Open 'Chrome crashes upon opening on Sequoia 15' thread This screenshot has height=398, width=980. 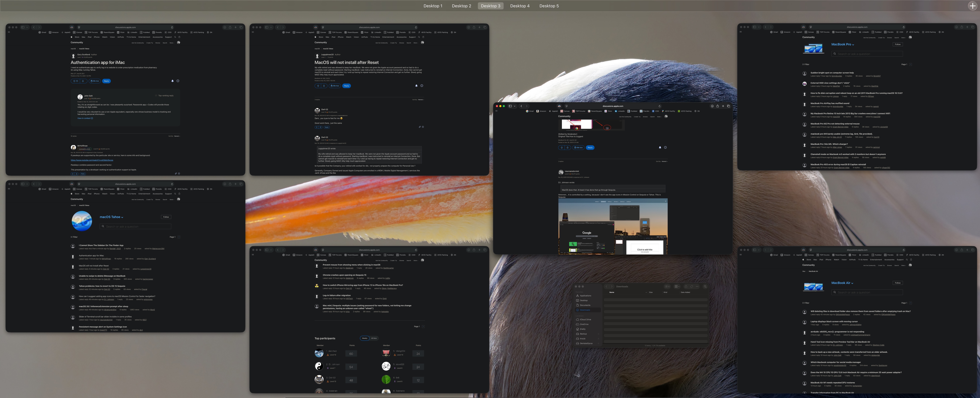344,275
